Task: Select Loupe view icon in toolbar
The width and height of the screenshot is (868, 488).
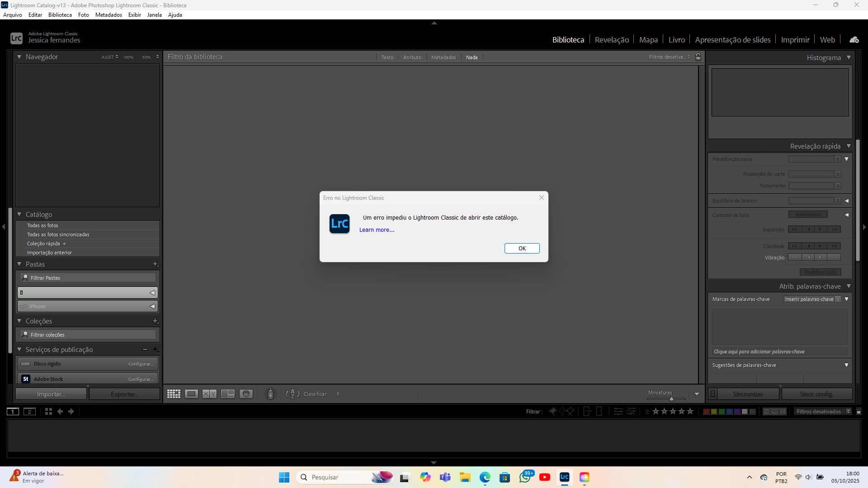Action: pyautogui.click(x=192, y=394)
